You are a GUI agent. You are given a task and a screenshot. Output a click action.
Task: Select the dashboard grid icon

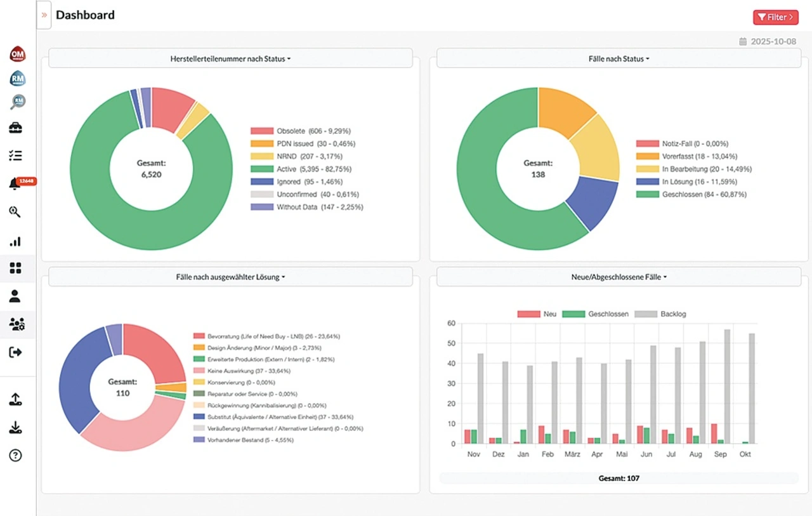pyautogui.click(x=15, y=268)
